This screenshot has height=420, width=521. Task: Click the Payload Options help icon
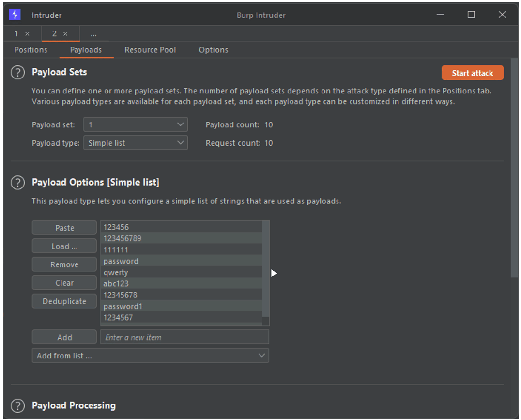point(17,183)
